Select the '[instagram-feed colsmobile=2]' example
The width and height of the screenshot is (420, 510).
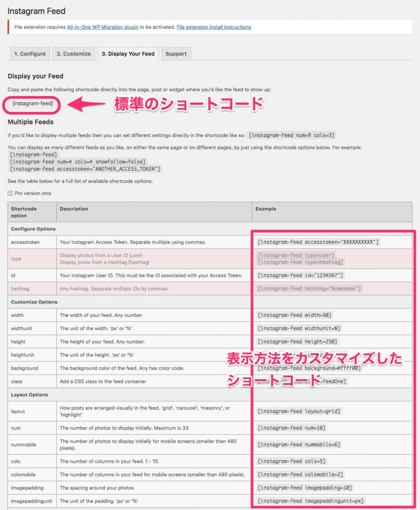[x=301, y=475]
